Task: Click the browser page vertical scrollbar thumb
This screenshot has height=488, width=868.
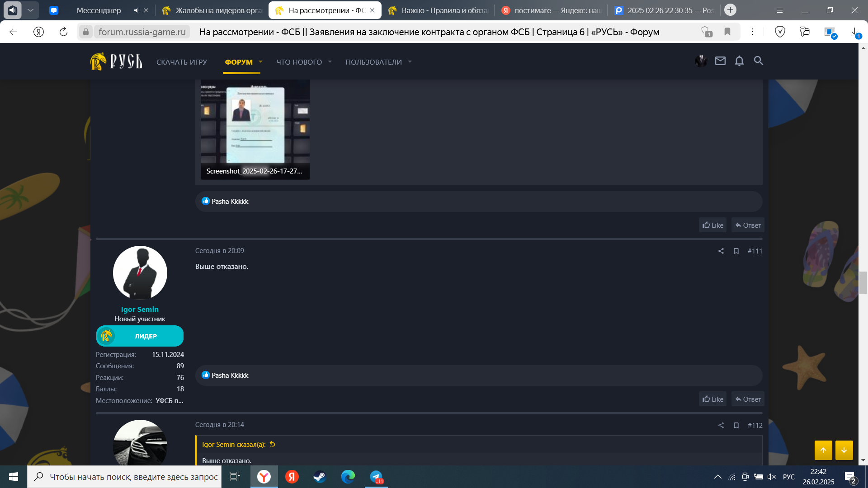Action: click(x=863, y=282)
